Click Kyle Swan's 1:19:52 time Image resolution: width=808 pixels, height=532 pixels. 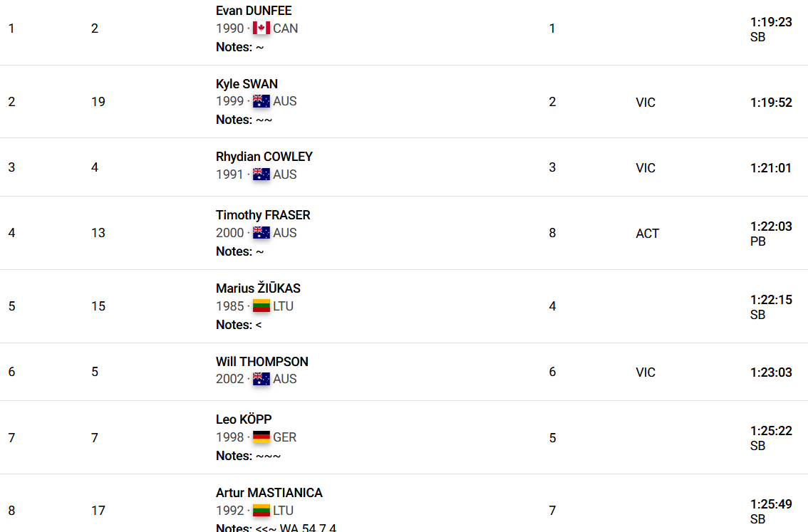click(x=771, y=103)
